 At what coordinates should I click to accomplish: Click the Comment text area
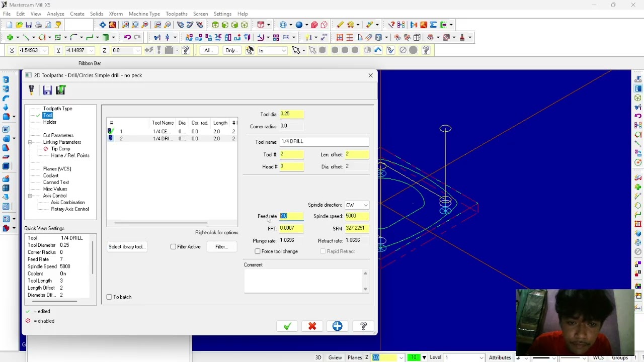tap(303, 281)
